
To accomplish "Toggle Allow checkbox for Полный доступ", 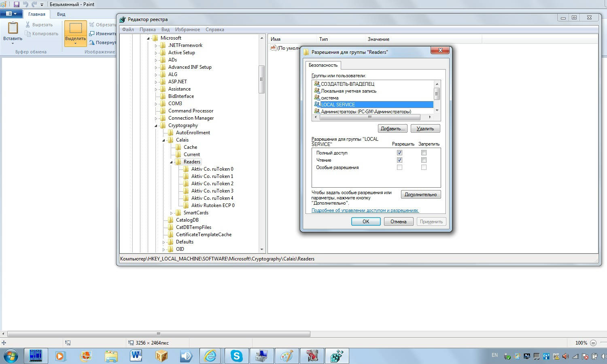I will (399, 153).
